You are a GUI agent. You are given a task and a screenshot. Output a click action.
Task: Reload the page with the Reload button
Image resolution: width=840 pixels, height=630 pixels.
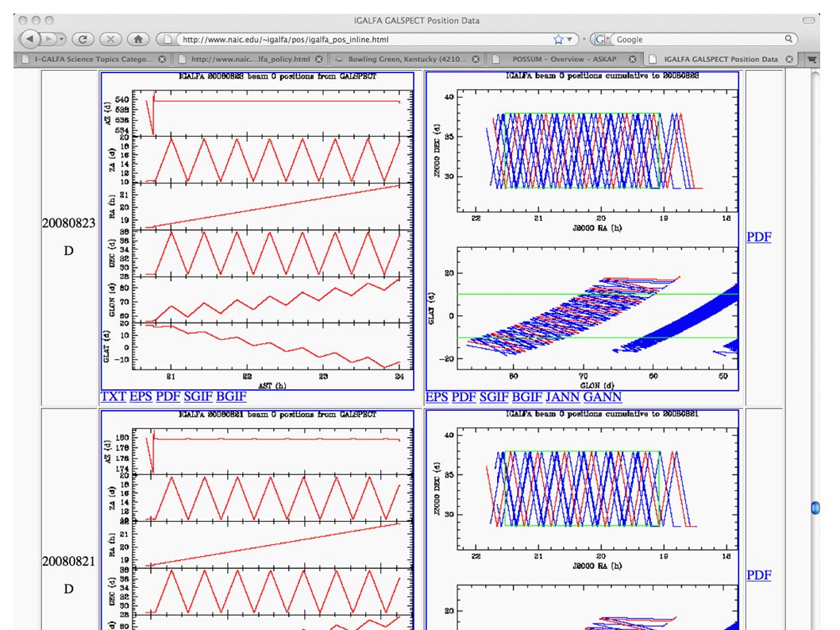tap(83, 39)
